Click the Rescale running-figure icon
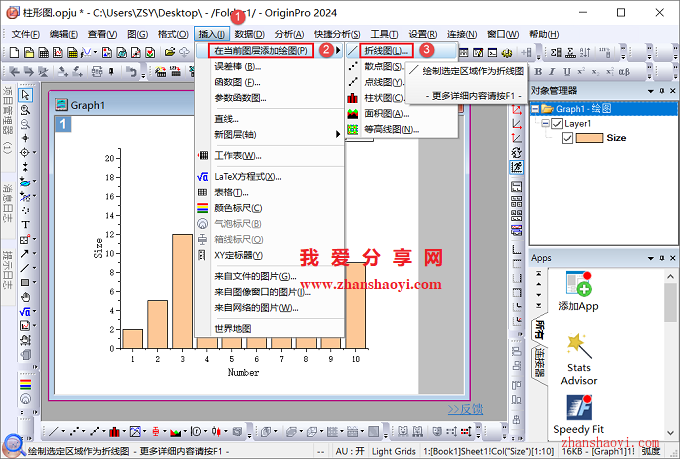This screenshot has width=680, height=459. click(517, 167)
